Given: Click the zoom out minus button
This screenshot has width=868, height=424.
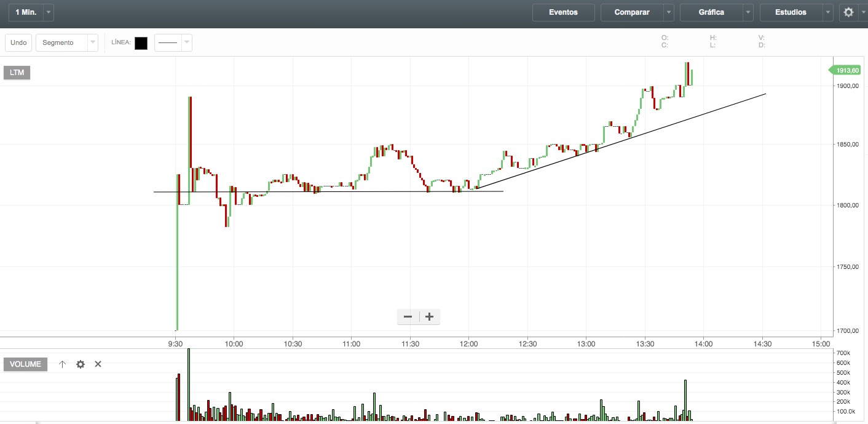Looking at the screenshot, I should click(x=408, y=317).
